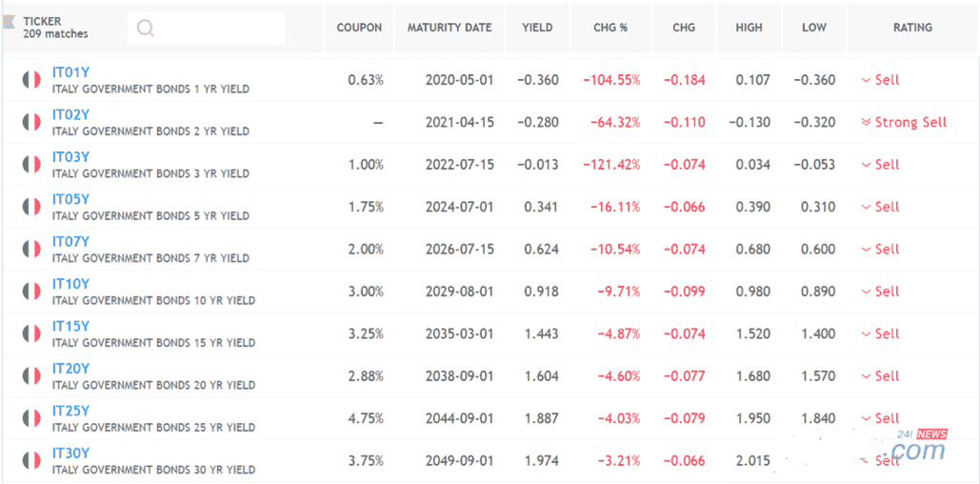Click the MATURITY DATE column header
The image size is (980, 484).
point(450,28)
